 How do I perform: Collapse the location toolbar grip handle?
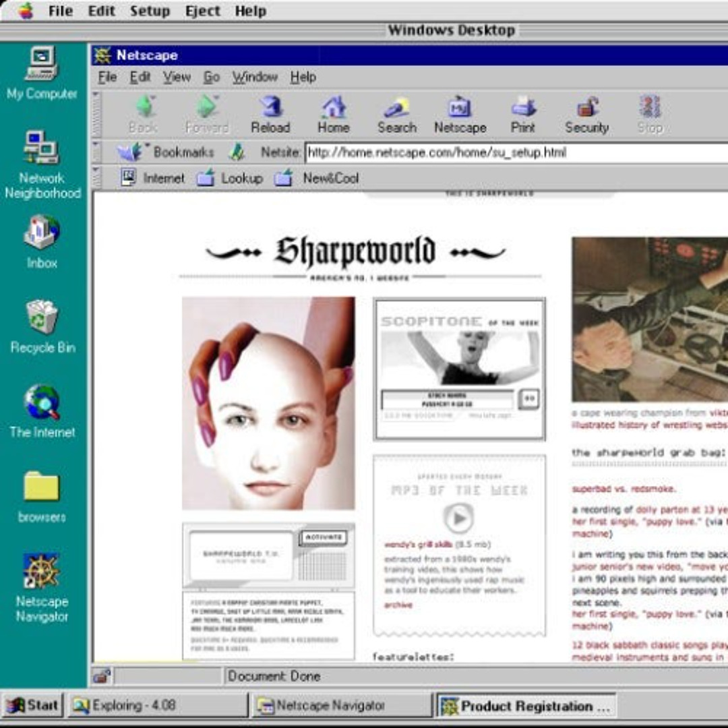96,152
